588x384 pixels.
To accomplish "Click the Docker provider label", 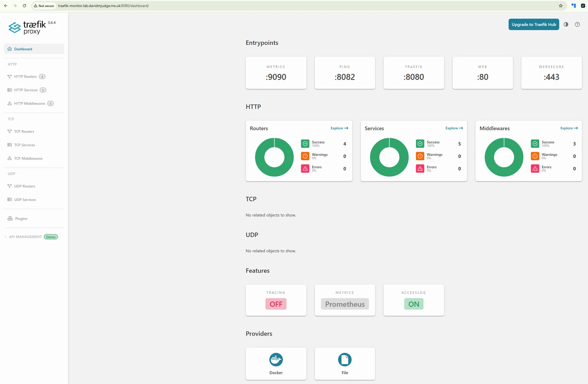I will [276, 373].
